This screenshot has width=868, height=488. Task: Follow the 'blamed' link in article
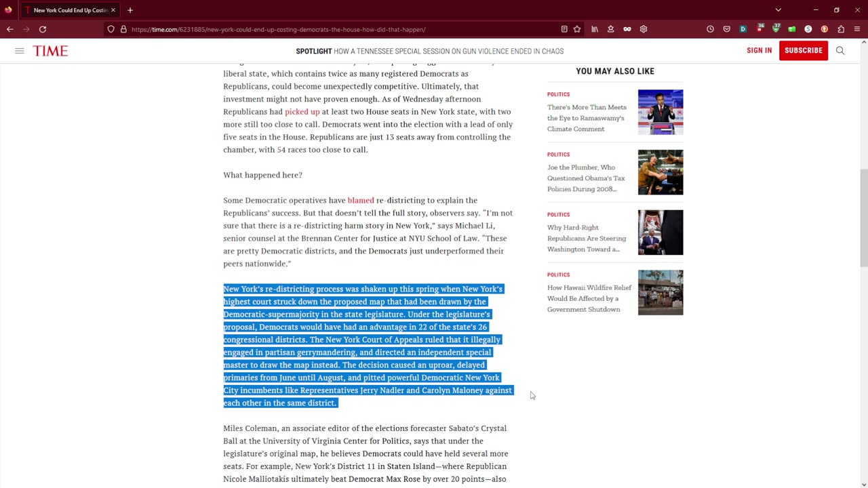(361, 201)
